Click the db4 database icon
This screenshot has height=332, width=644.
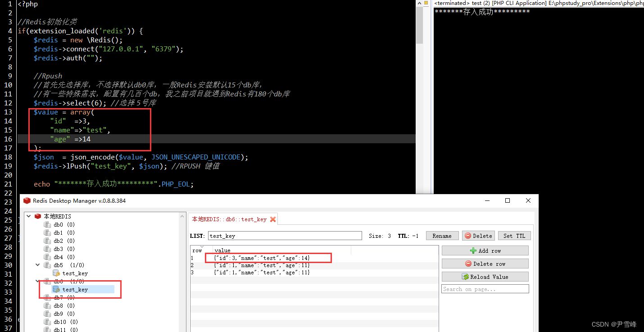click(x=47, y=257)
